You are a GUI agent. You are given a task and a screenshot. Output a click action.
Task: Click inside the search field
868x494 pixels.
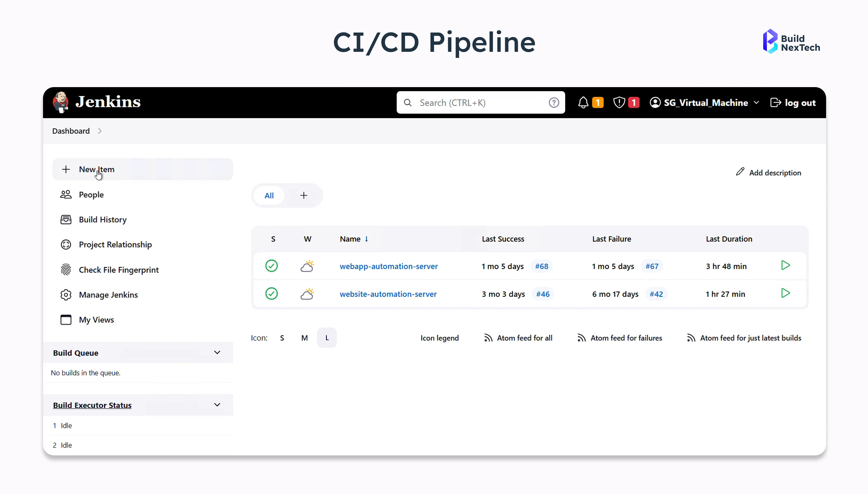click(475, 102)
